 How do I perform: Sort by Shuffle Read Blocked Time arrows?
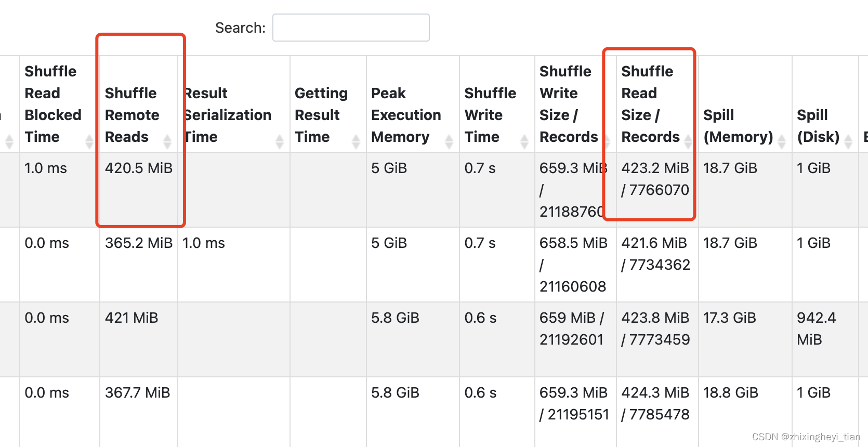click(x=89, y=141)
